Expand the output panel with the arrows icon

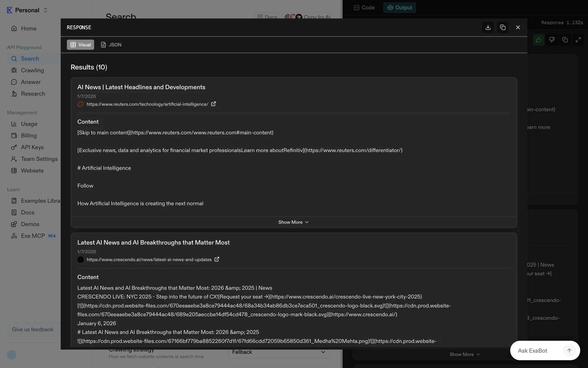[578, 40]
